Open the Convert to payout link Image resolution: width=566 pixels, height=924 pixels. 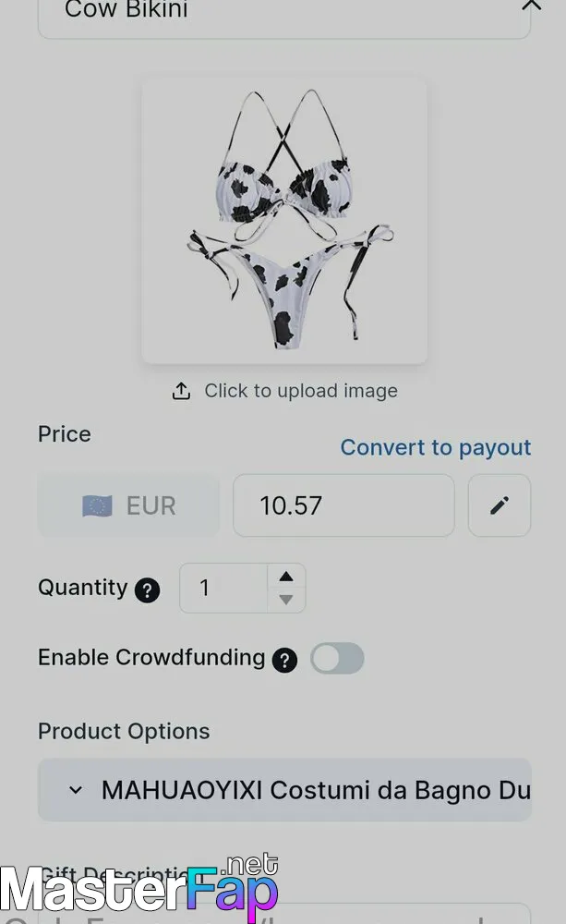435,447
